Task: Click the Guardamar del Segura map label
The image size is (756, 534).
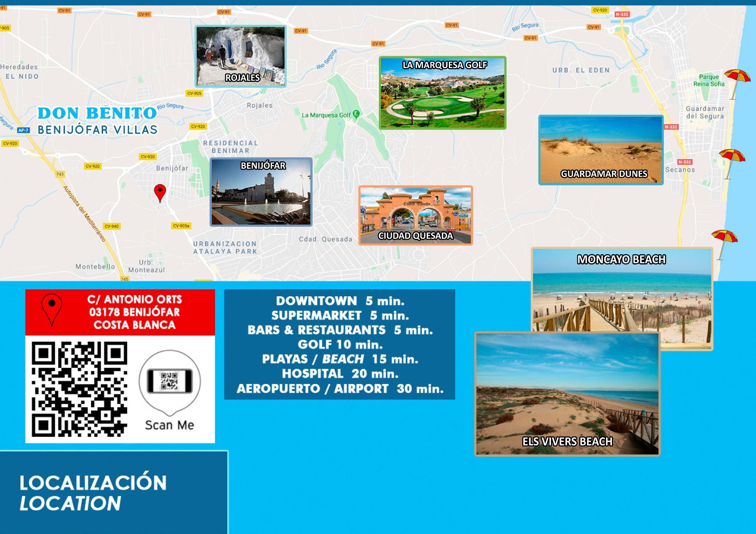Action: [x=705, y=112]
